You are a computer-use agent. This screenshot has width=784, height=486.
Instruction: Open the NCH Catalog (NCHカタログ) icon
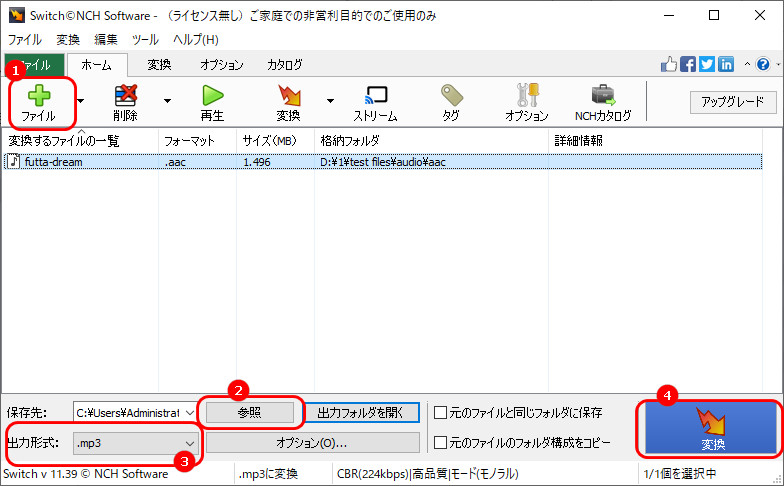click(x=603, y=95)
